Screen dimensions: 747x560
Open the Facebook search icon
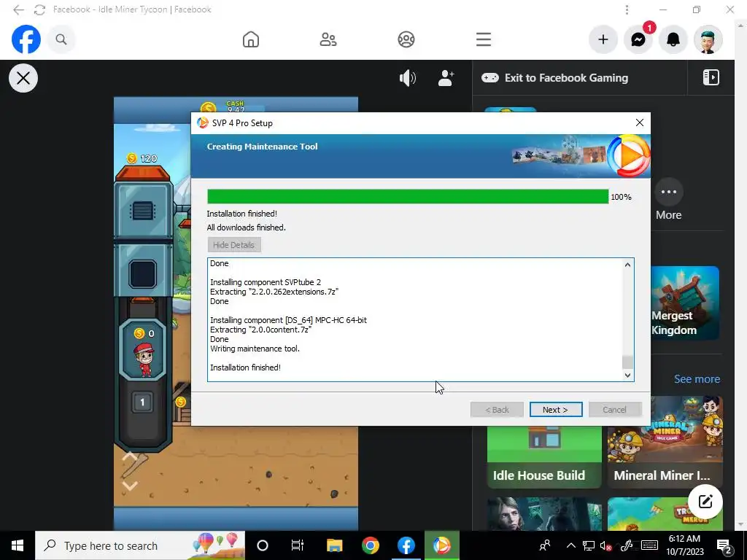61,39
